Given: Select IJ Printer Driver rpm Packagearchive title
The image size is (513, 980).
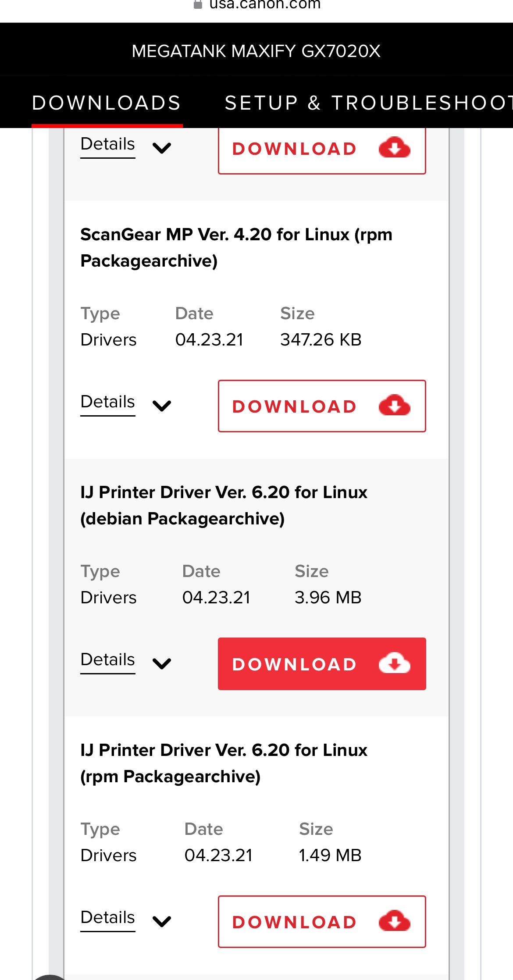Looking at the screenshot, I should click(x=224, y=763).
